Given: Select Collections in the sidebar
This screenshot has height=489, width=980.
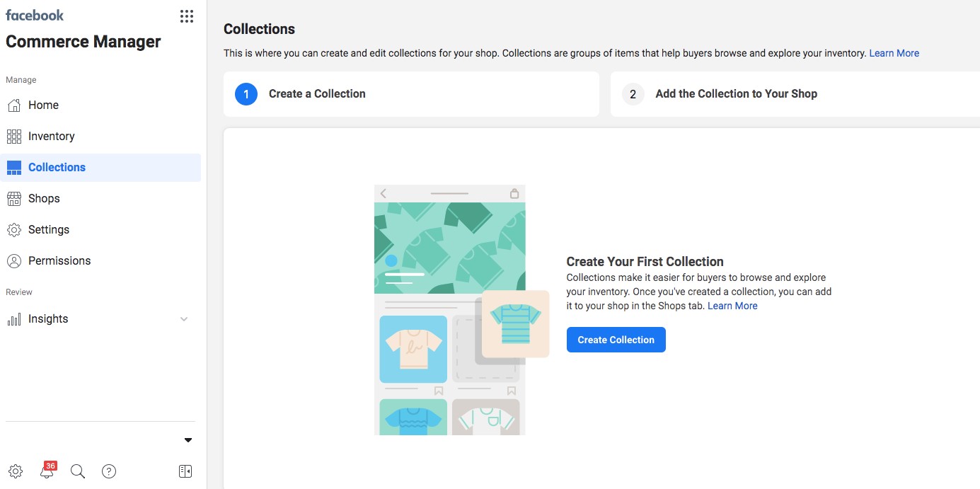Looking at the screenshot, I should pos(57,168).
